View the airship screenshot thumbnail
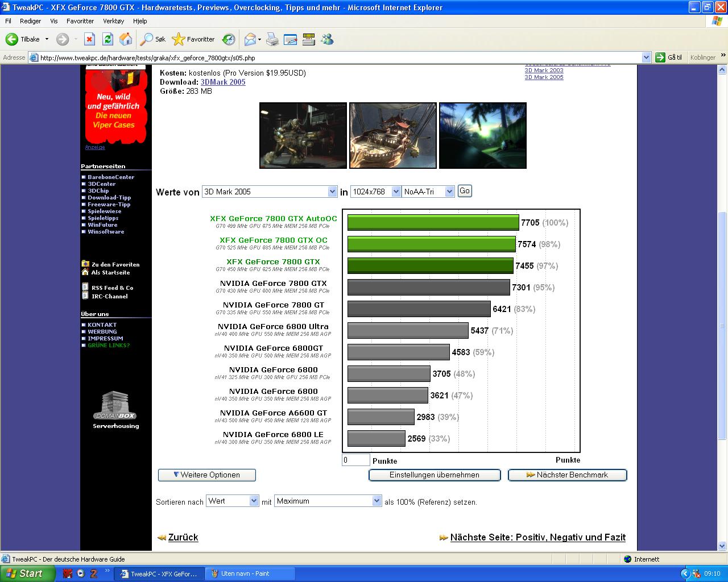 393,135
